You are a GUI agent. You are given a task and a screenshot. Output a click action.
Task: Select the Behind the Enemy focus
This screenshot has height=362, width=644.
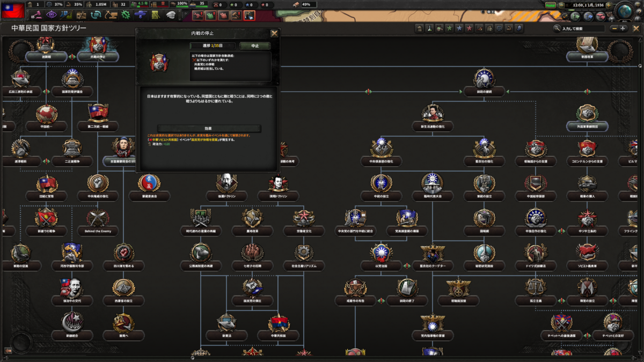point(98,221)
